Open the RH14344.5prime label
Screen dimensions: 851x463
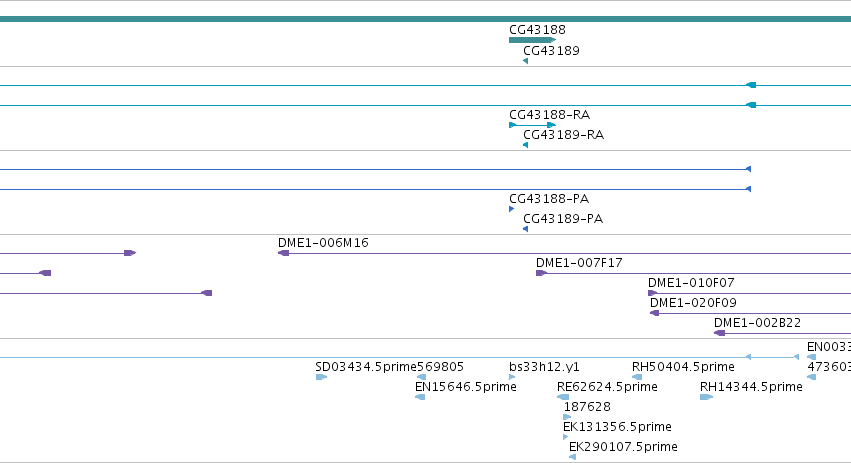751,387
